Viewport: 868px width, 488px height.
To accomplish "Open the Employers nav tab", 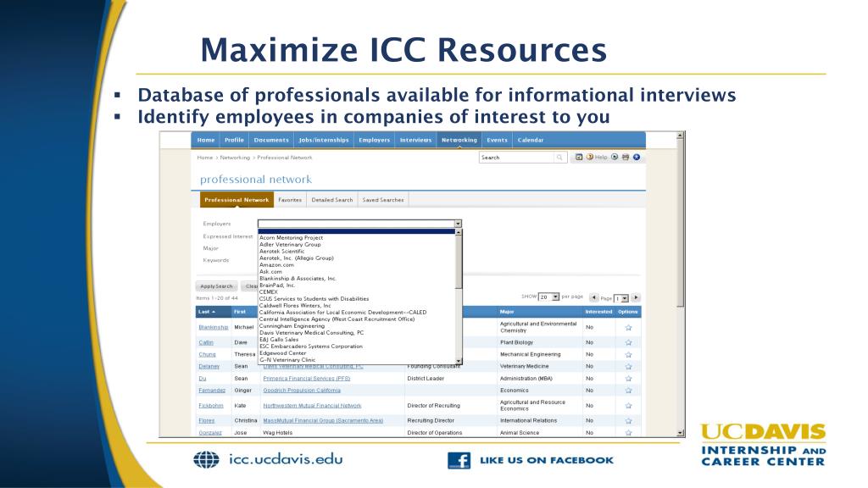I will coord(374,140).
